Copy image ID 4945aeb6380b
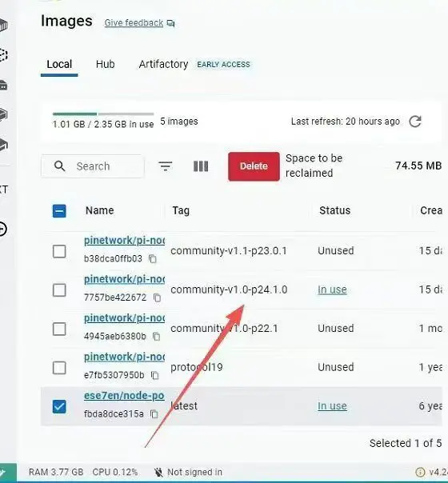The width and height of the screenshot is (448, 483). [x=157, y=337]
